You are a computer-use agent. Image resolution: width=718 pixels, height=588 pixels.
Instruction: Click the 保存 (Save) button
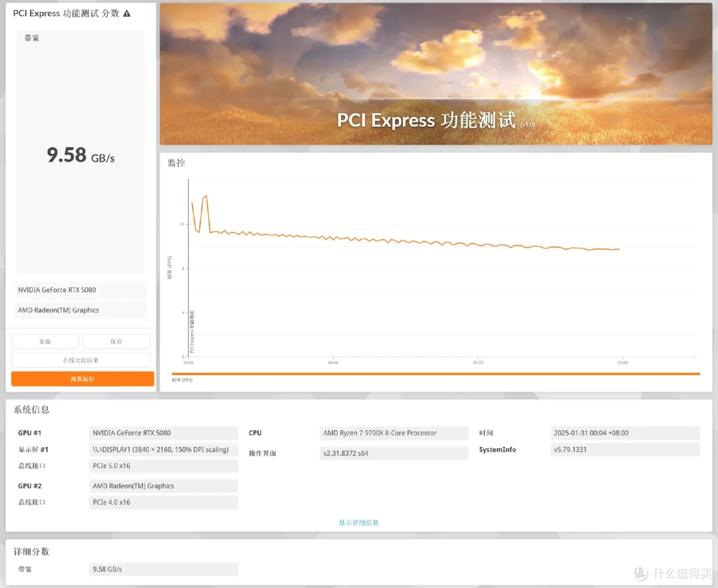pyautogui.click(x=116, y=341)
